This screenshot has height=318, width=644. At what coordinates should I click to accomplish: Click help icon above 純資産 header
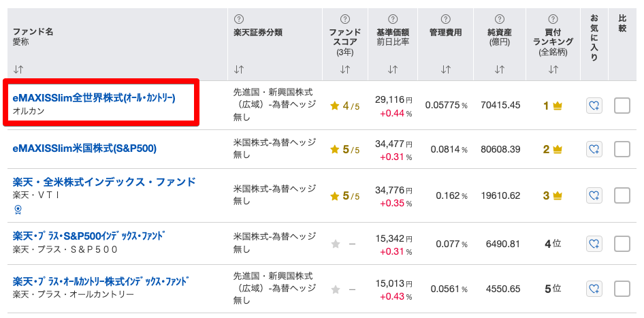(x=500, y=19)
